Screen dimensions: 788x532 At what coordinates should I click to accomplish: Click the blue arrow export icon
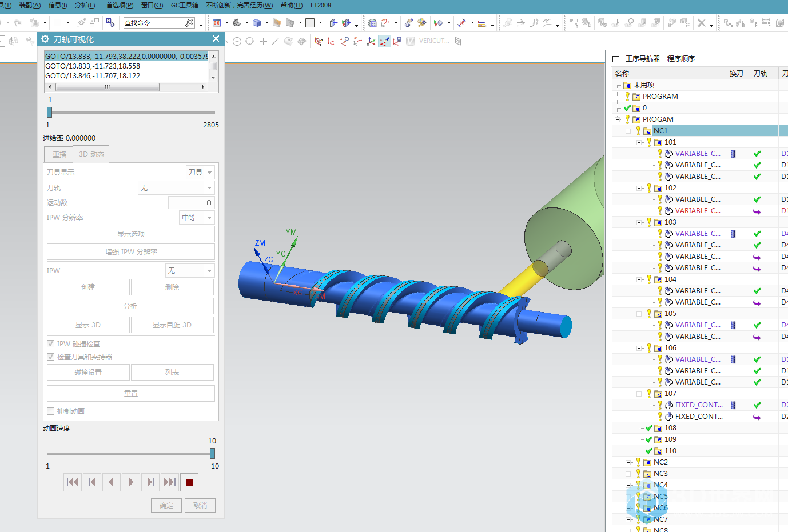point(333,23)
